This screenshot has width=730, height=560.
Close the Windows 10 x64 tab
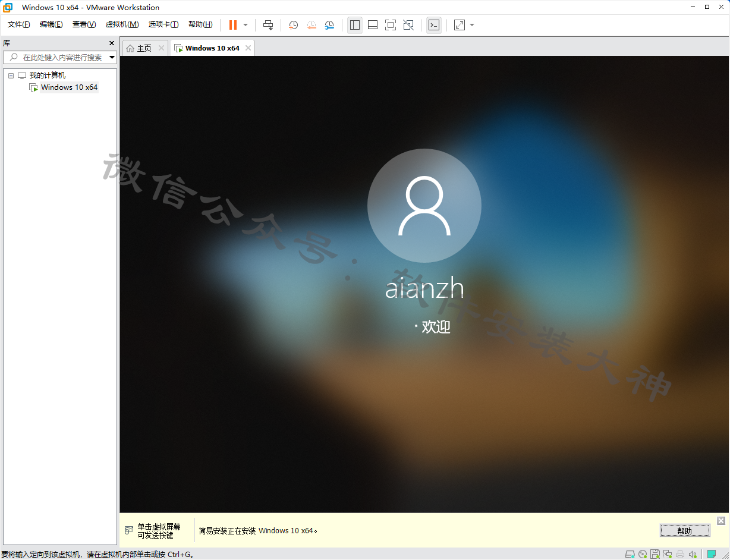click(x=248, y=48)
